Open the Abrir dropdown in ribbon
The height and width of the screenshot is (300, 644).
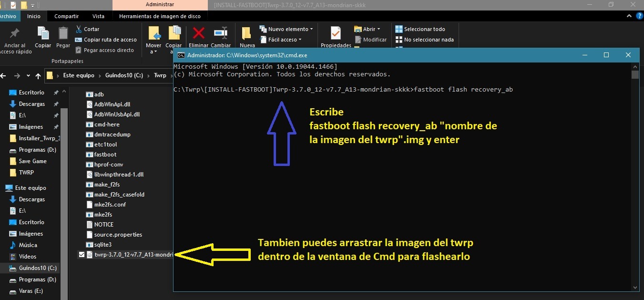point(367,29)
